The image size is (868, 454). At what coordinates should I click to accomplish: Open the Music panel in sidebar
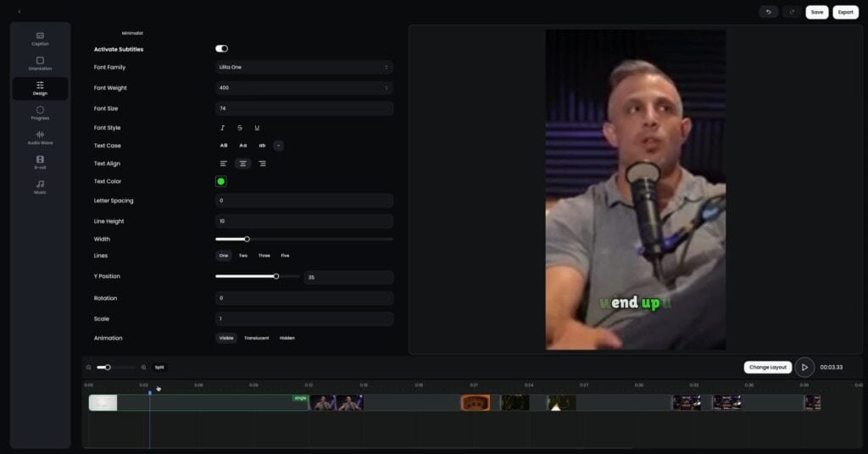coord(40,187)
